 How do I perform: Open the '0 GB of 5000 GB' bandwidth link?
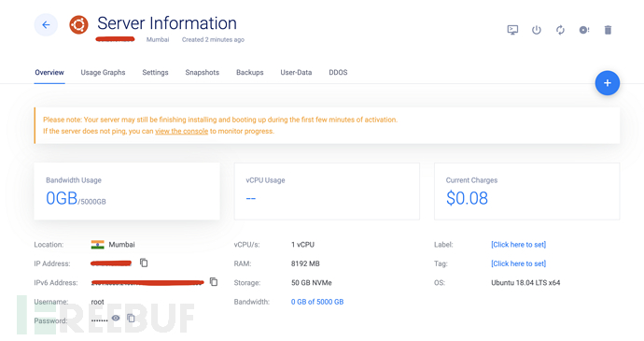tap(317, 302)
